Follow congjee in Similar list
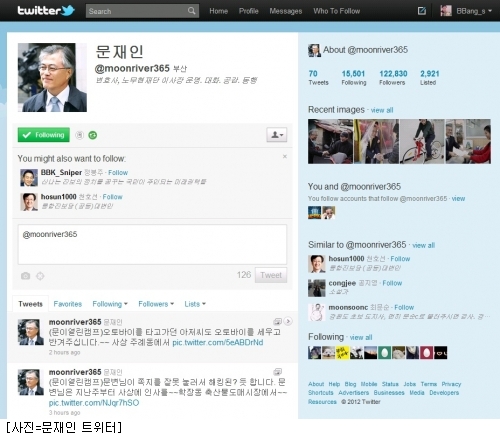 (392, 283)
